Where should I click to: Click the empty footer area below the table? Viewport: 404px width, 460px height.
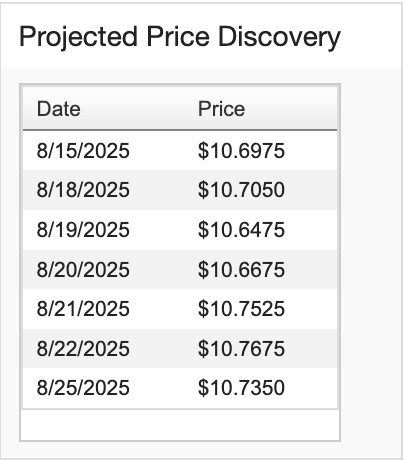coord(180,425)
